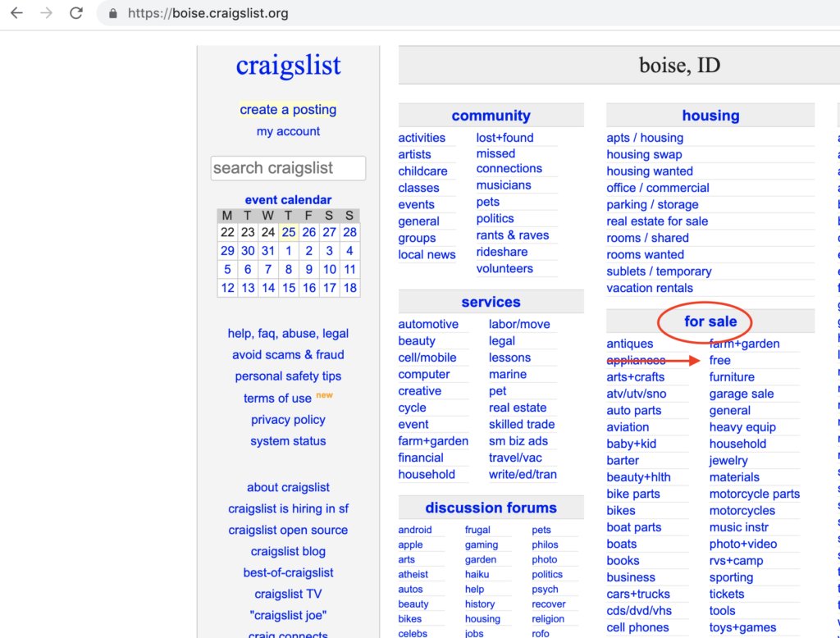The image size is (840, 638).
Task: Open antiques for sale
Action: [630, 344]
